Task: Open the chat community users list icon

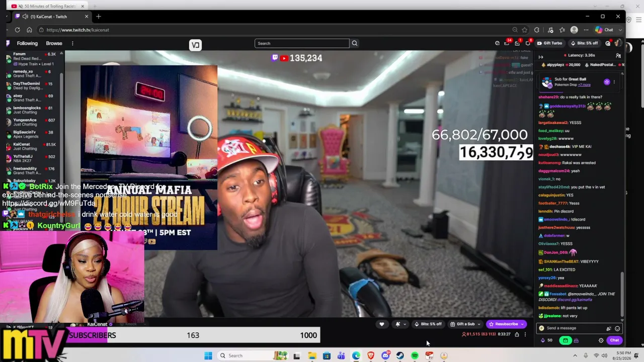Action: coord(618,55)
